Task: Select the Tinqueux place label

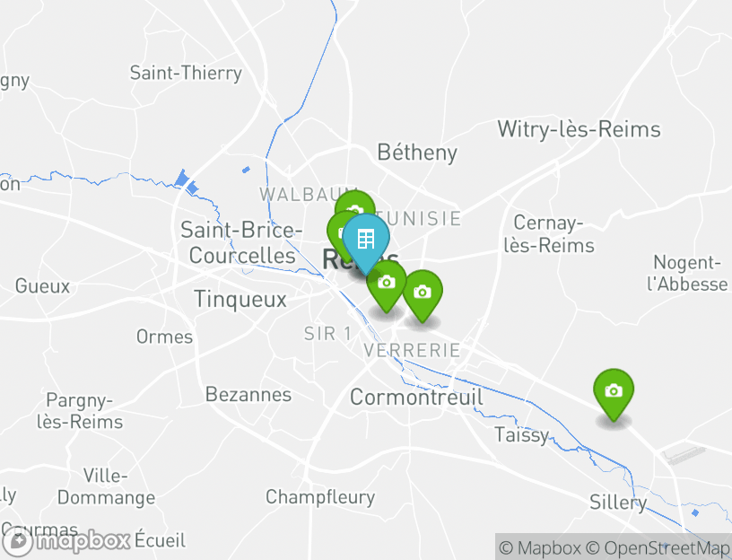Action: click(240, 300)
